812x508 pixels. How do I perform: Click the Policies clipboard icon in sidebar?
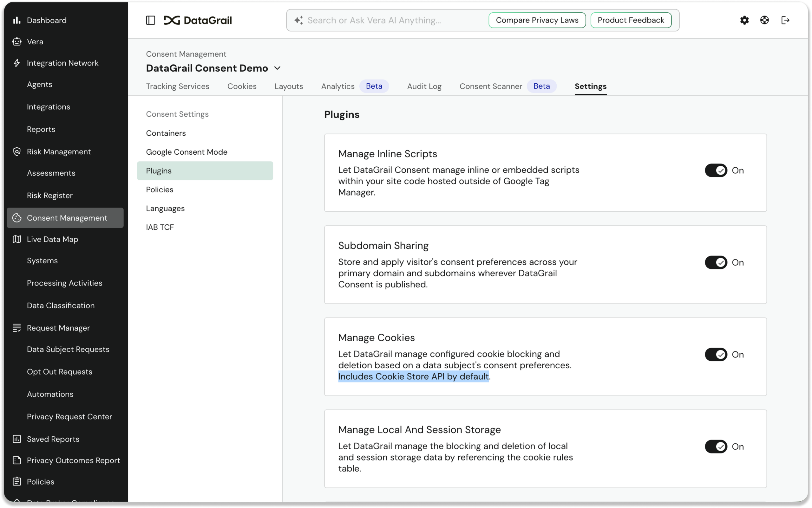[x=16, y=482]
